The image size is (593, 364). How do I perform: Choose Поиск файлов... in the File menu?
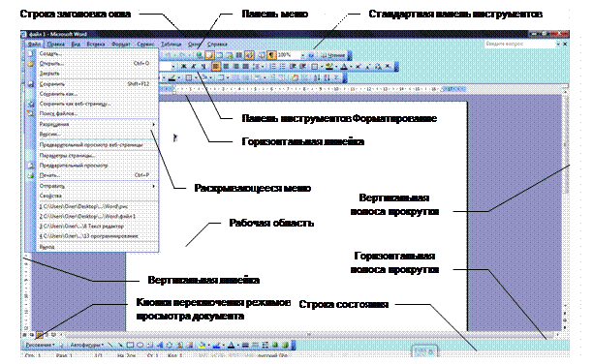click(x=93, y=113)
